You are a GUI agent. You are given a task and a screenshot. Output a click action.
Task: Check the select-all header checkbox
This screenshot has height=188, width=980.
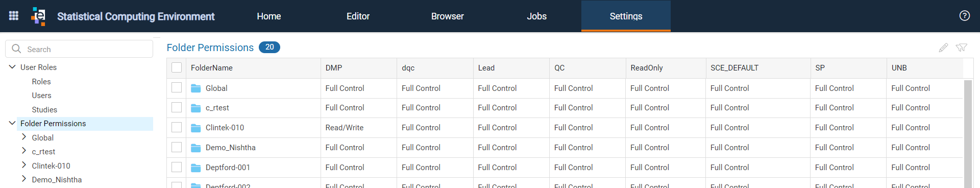coord(177,67)
